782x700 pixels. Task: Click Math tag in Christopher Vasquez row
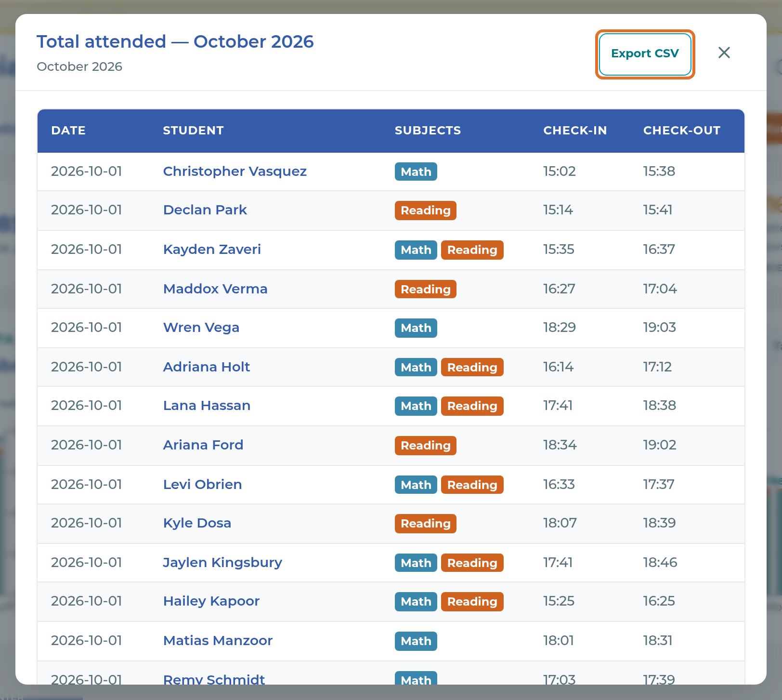pos(416,172)
